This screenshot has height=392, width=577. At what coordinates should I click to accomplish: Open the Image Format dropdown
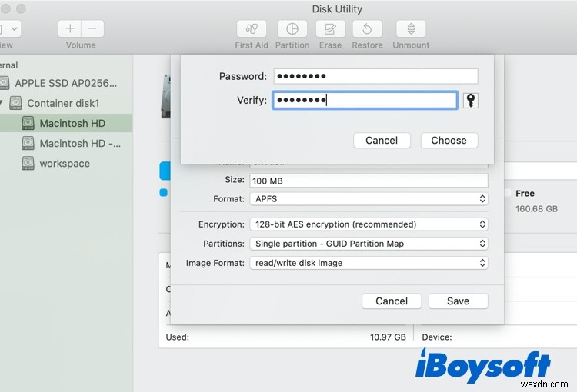pyautogui.click(x=369, y=263)
